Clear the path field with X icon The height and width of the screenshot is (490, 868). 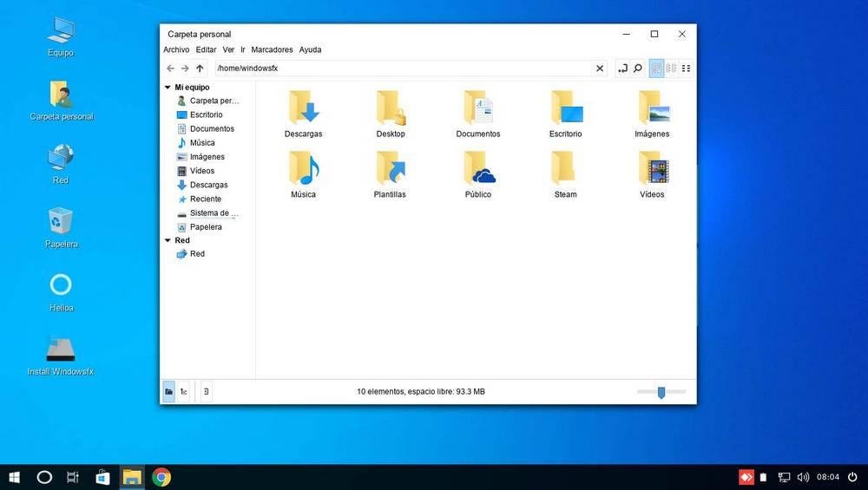click(600, 68)
